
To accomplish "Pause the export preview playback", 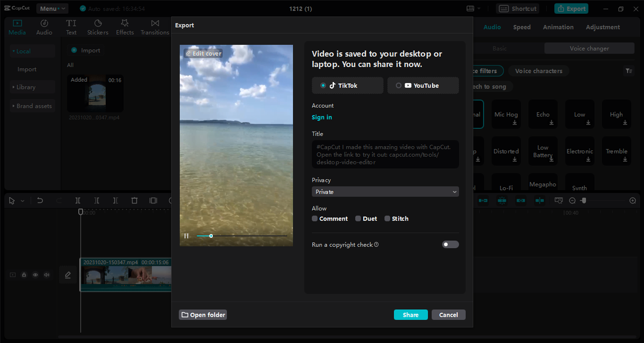I will [x=186, y=236].
